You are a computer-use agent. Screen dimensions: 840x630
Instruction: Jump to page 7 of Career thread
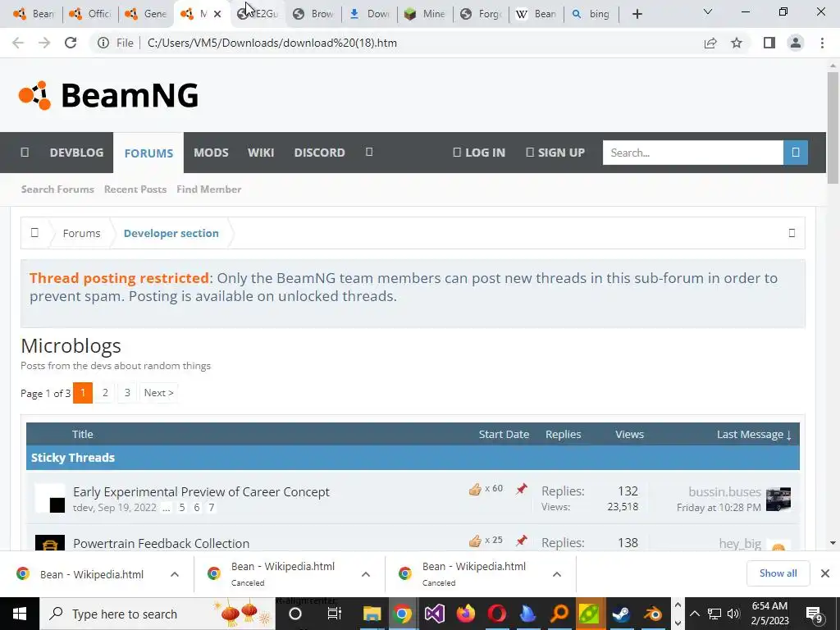[x=212, y=507]
